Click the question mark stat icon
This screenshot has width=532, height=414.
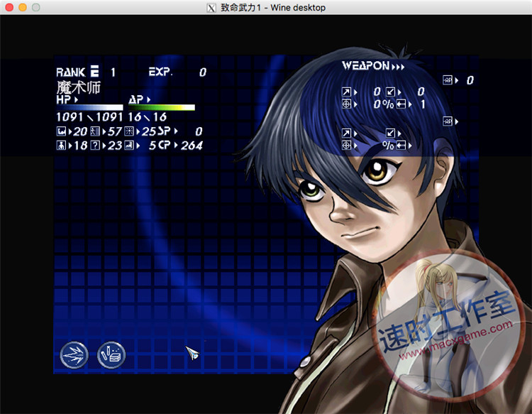coord(95,146)
